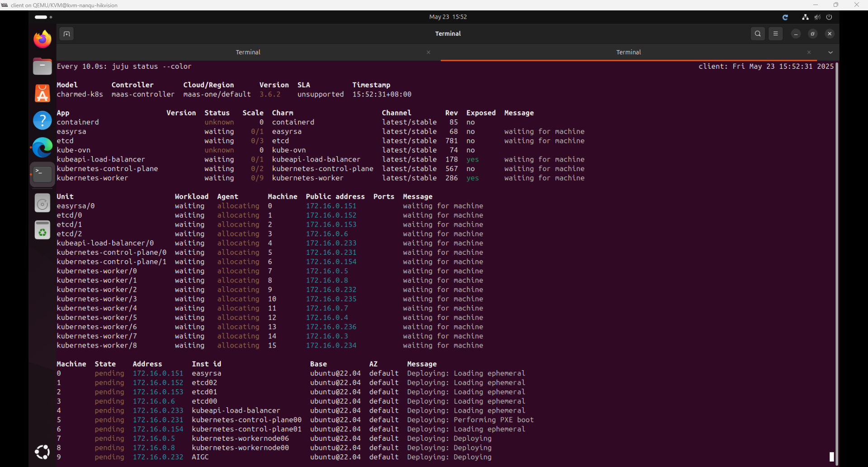
Task: Click unit public address 172.16.0.233
Action: click(331, 243)
